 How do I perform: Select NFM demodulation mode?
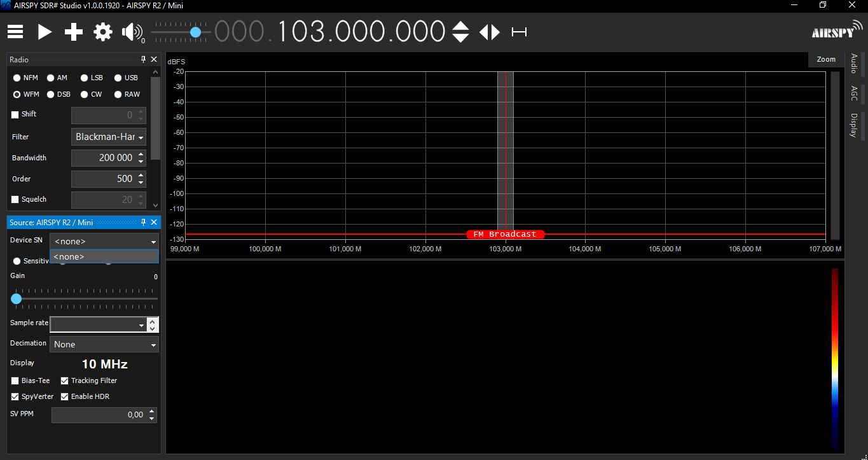pos(17,78)
